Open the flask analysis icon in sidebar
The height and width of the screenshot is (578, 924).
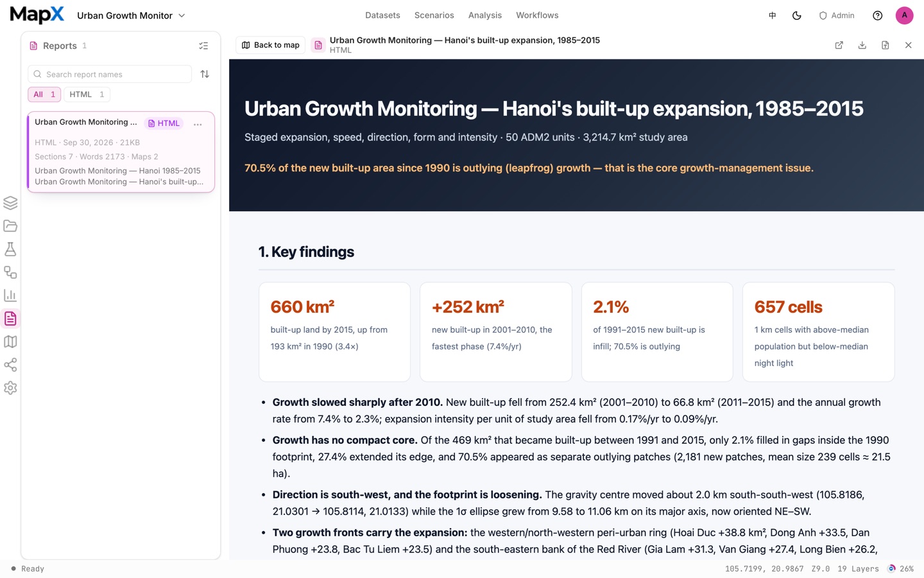(10, 249)
